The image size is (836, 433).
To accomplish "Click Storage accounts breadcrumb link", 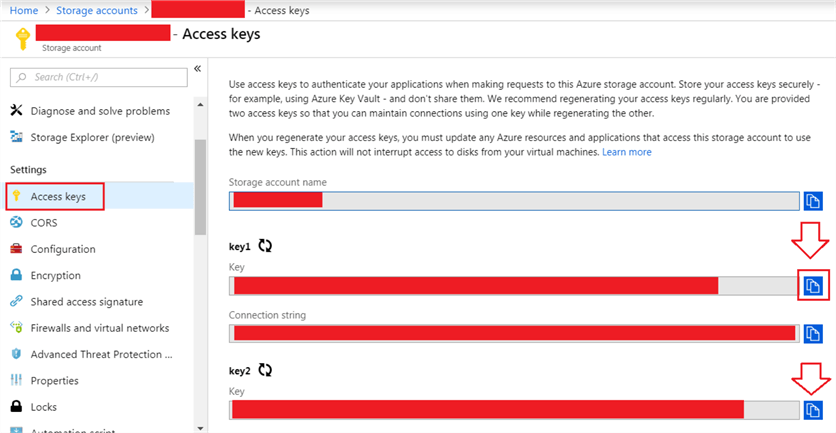I will coord(97,11).
